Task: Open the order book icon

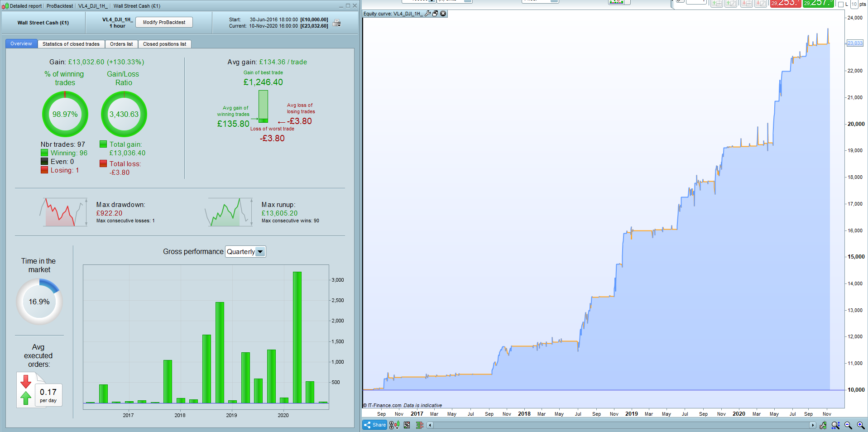Action: (419, 425)
